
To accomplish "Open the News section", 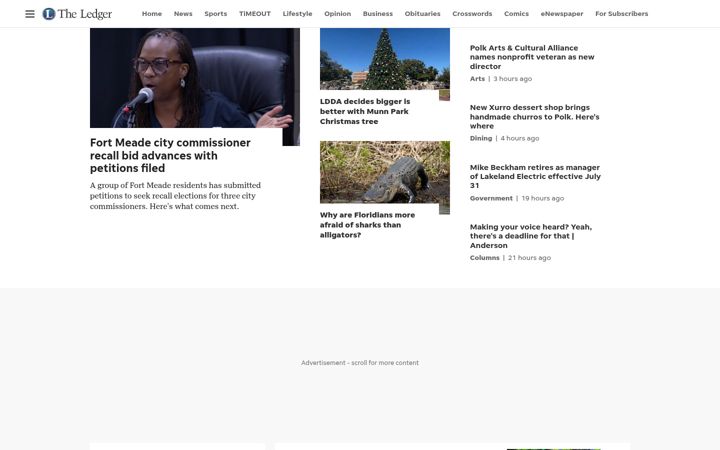I will pyautogui.click(x=183, y=14).
